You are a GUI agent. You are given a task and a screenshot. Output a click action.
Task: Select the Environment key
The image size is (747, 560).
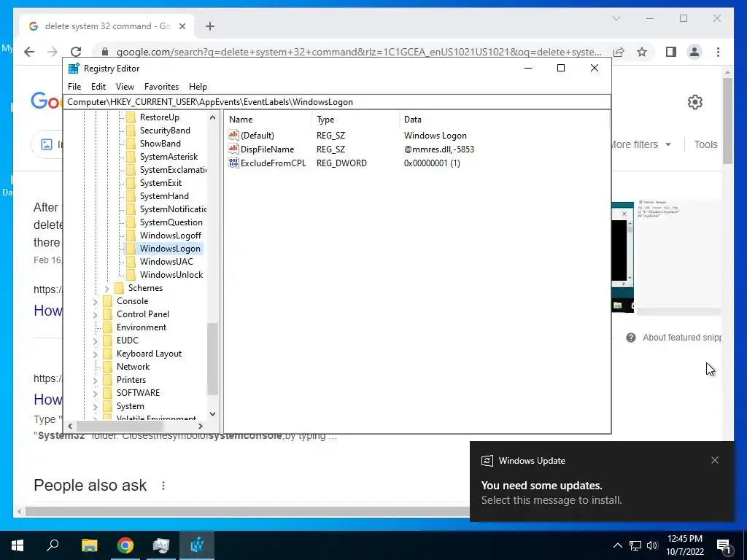[142, 327]
